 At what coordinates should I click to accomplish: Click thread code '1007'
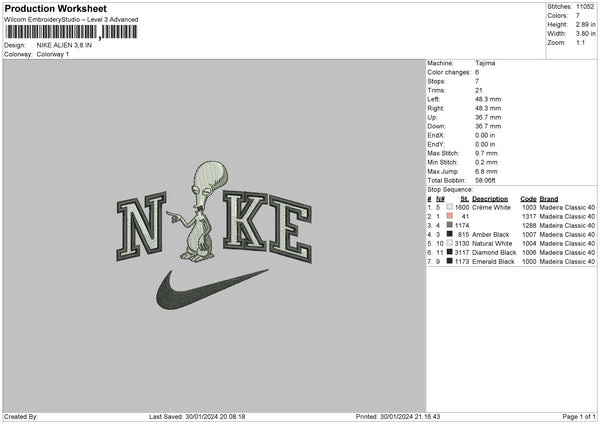pyautogui.click(x=529, y=235)
